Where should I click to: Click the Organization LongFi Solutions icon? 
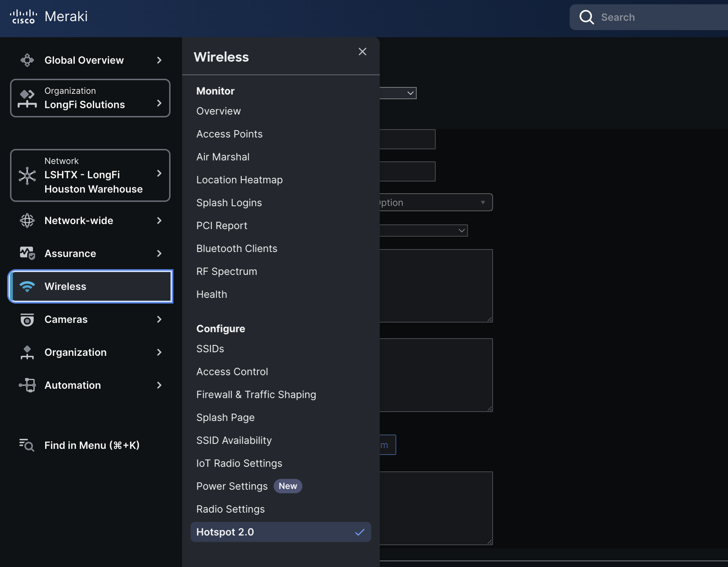(27, 98)
